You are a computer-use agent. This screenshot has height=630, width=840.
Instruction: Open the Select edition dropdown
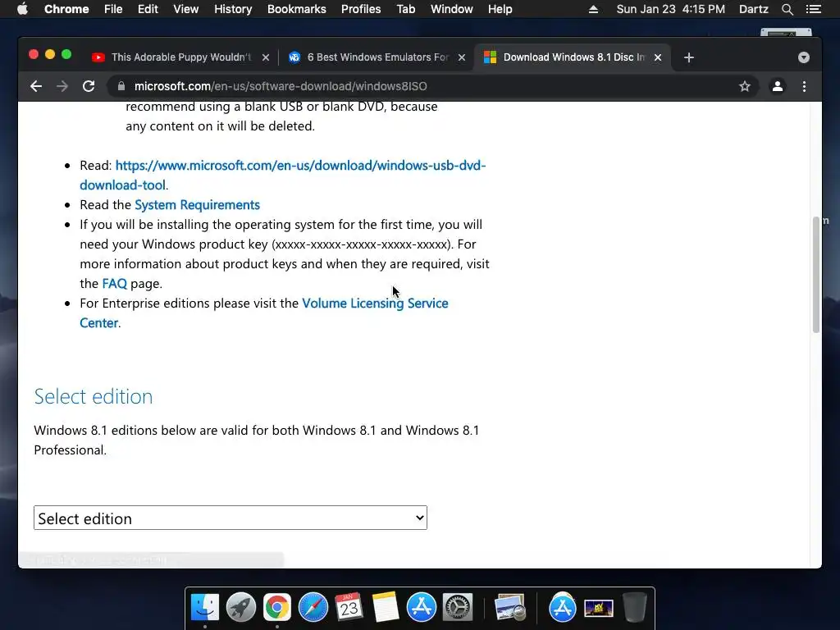coord(231,518)
